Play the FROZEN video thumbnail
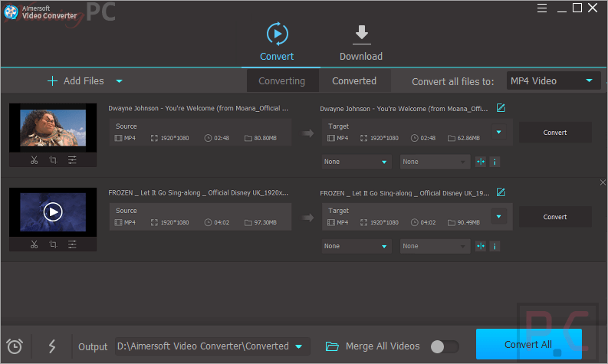 coord(53,212)
